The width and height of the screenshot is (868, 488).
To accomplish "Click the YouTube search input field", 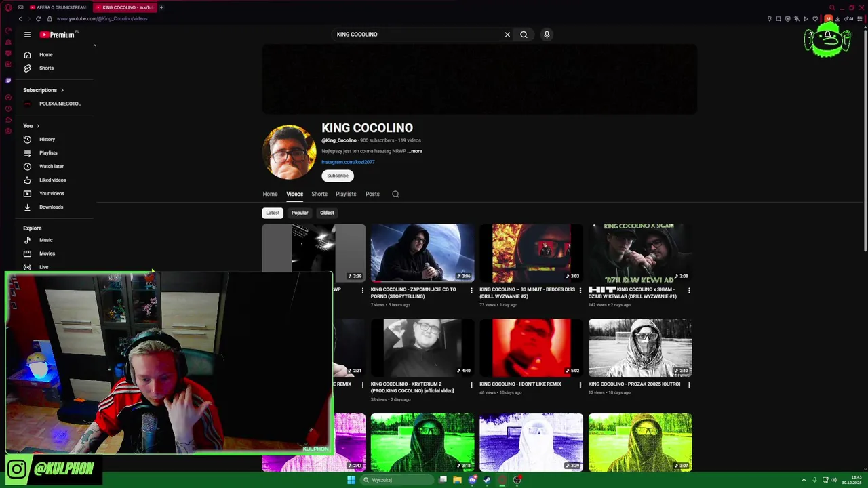I will (418, 35).
